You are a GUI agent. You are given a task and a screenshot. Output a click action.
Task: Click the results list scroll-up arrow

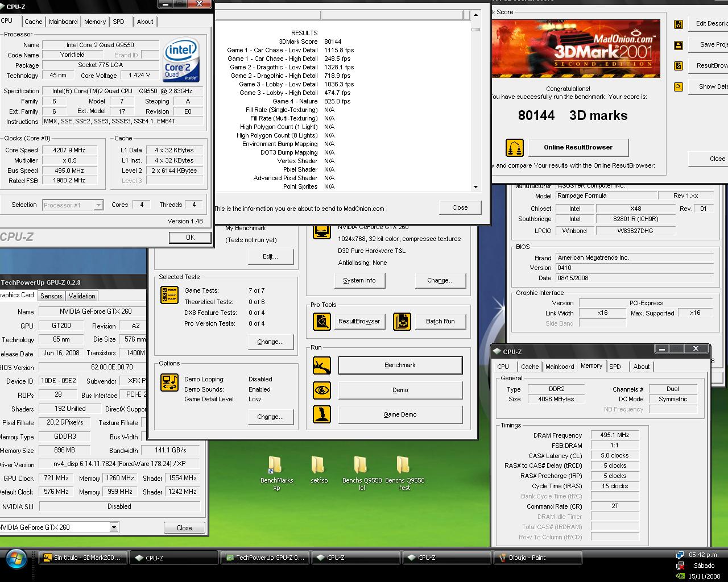(475, 15)
